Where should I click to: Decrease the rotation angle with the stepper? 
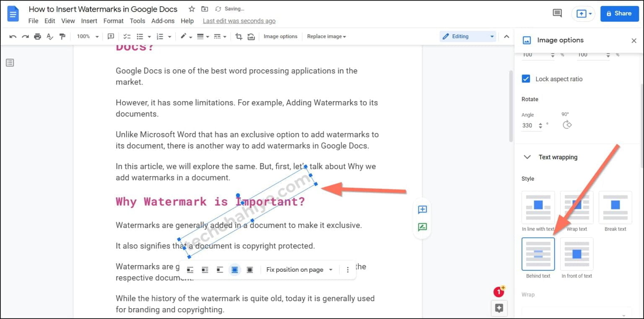[x=540, y=127]
